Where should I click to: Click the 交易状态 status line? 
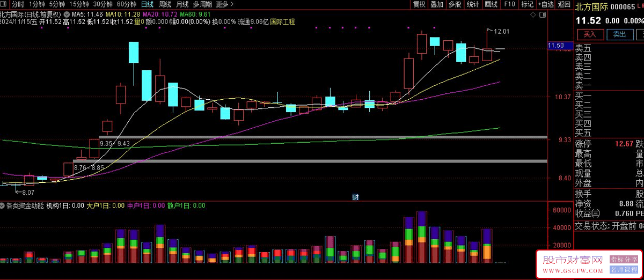(x=609, y=226)
